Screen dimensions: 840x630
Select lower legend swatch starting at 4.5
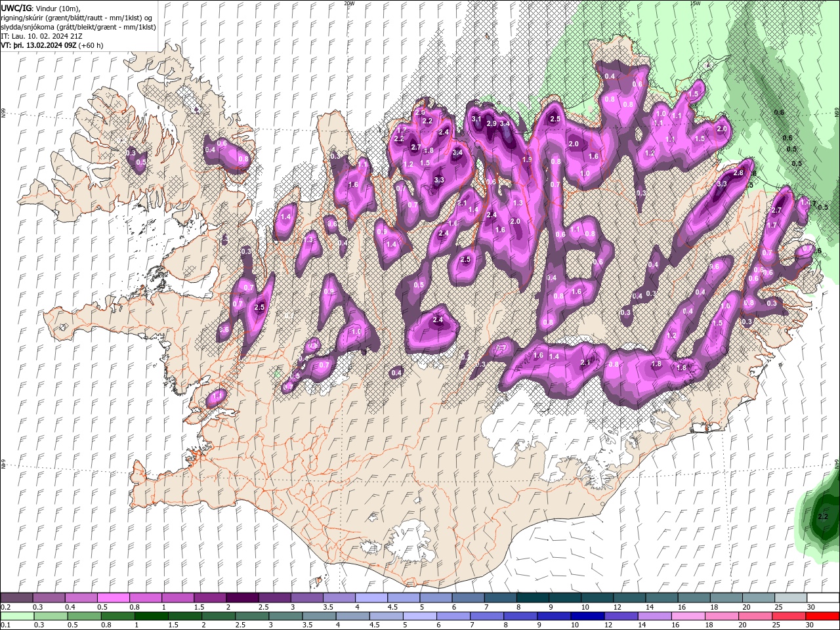[x=386, y=616]
